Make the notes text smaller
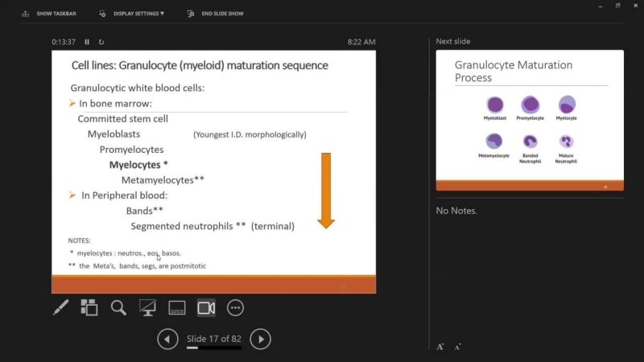644x362 pixels. (x=457, y=347)
